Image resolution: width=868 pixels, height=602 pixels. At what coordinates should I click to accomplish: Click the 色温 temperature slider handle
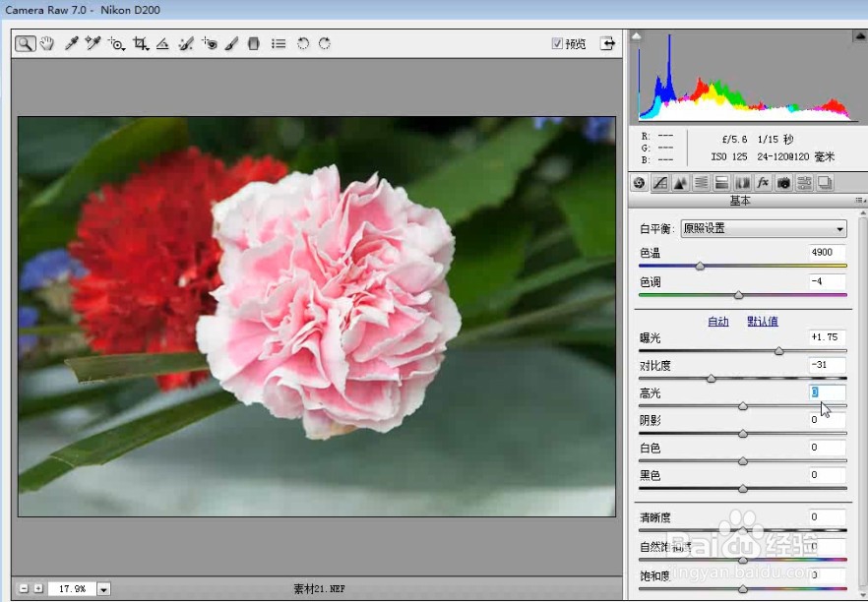pyautogui.click(x=701, y=267)
